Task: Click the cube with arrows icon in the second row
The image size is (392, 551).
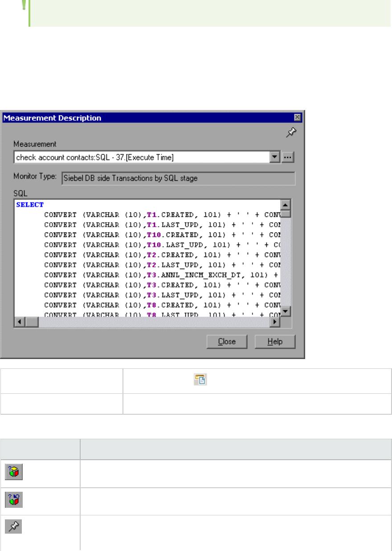Action: (15, 501)
